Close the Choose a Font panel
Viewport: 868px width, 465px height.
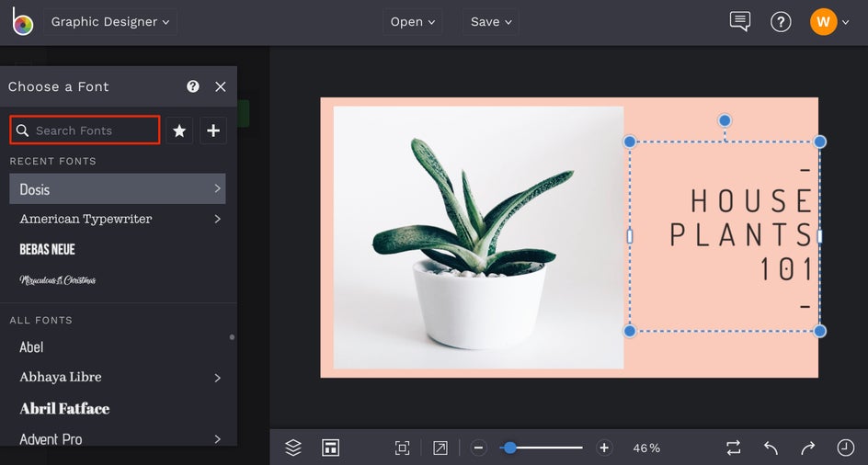(220, 86)
